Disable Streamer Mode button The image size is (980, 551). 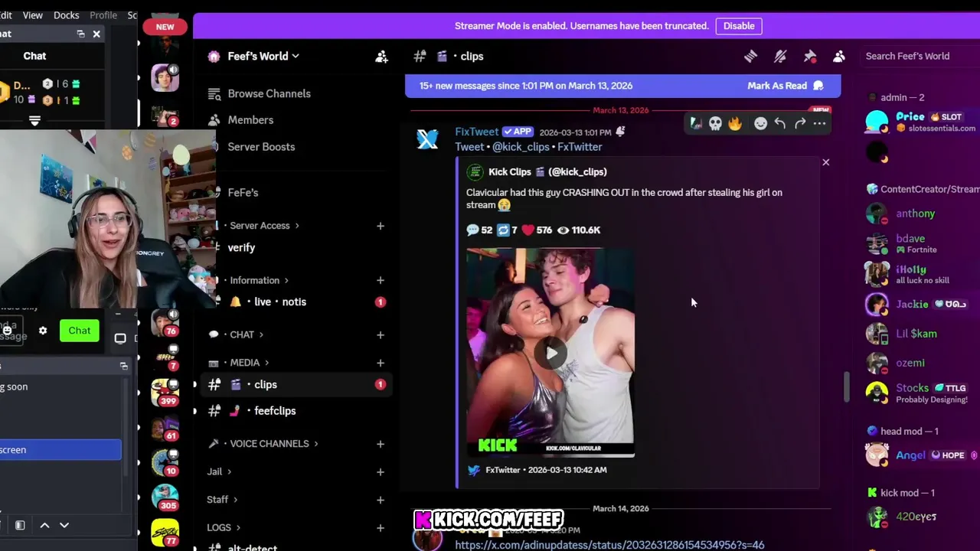click(x=739, y=26)
